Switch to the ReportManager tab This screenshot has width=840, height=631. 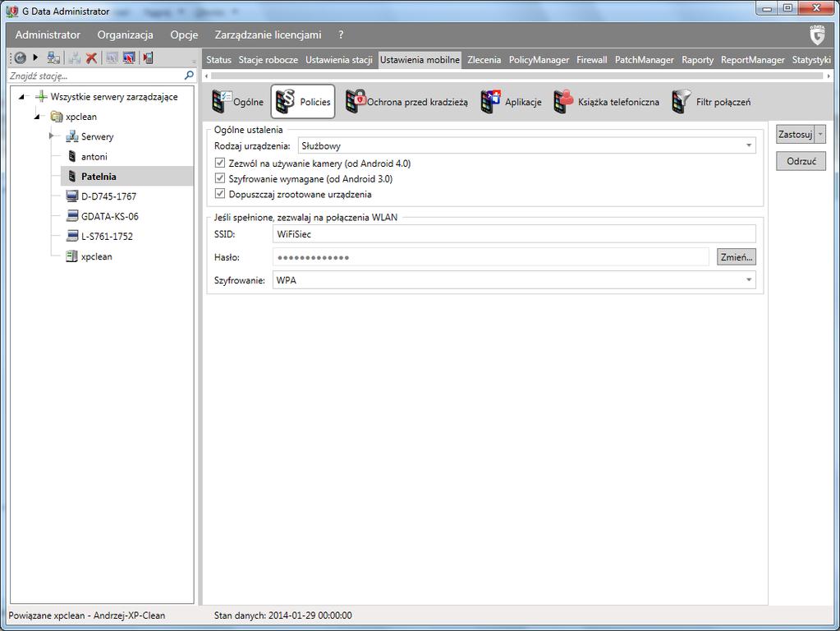pos(753,59)
